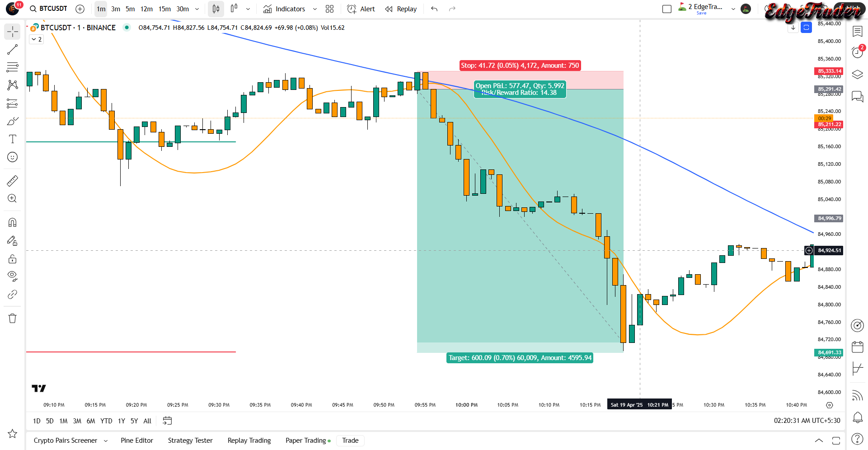The height and width of the screenshot is (450, 868).
Task: Open the calendar panel icon
Action: [857, 347]
